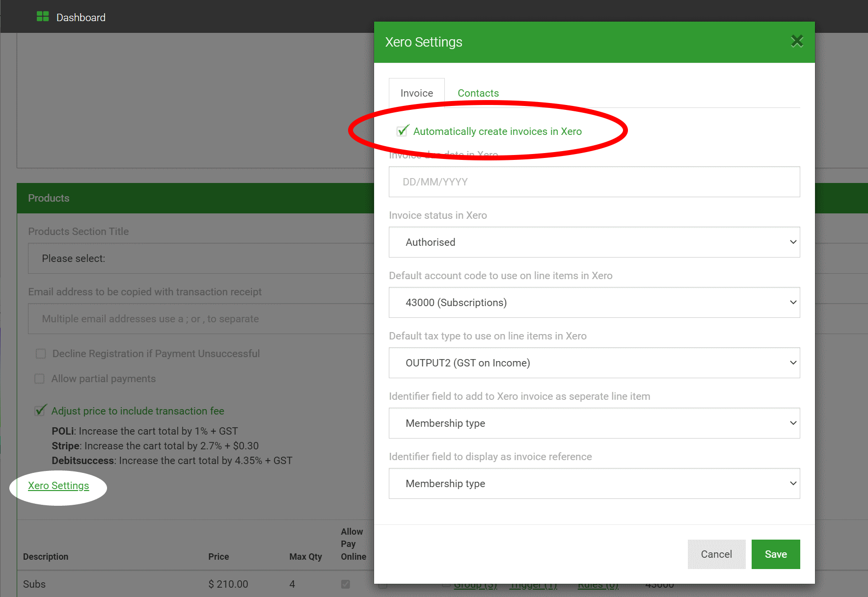Save the Xero settings
The image size is (868, 597).
[x=776, y=554]
